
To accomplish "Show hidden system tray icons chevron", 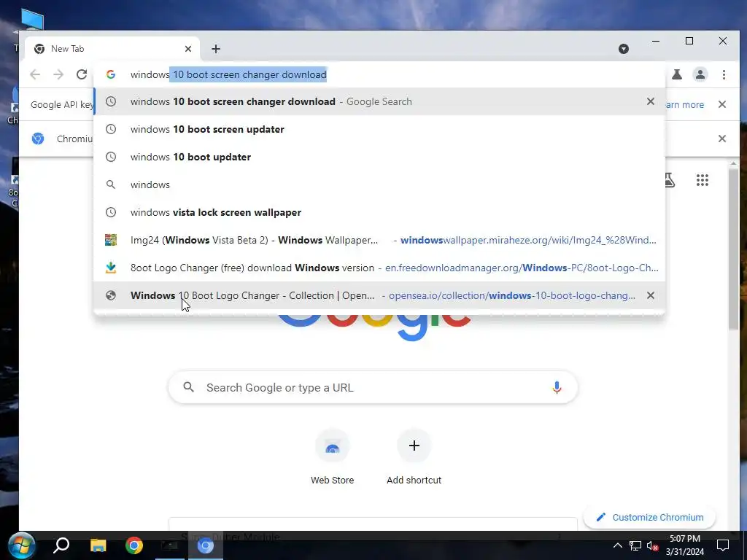I will 617,545.
